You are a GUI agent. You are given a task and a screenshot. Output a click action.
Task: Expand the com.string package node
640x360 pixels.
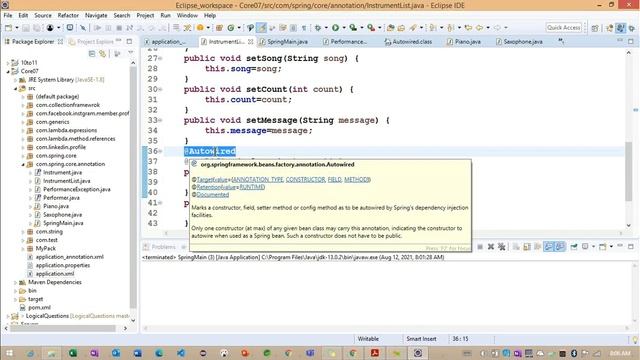[x=23, y=232]
